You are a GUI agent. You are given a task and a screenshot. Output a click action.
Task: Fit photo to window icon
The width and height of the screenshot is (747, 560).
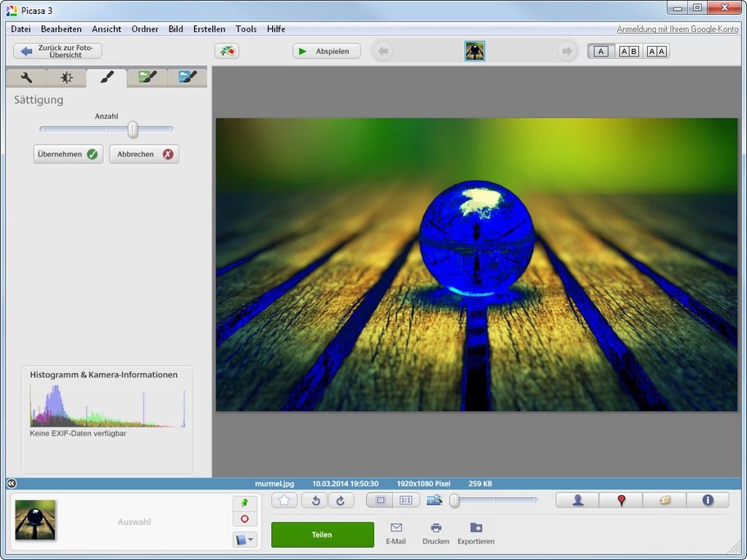(x=380, y=500)
